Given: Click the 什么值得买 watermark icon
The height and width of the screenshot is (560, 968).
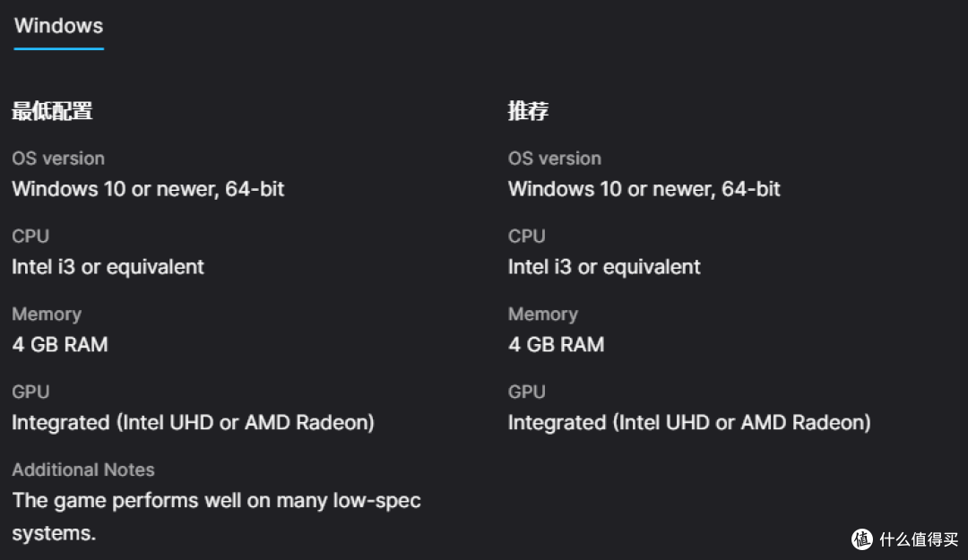Looking at the screenshot, I should (x=862, y=539).
